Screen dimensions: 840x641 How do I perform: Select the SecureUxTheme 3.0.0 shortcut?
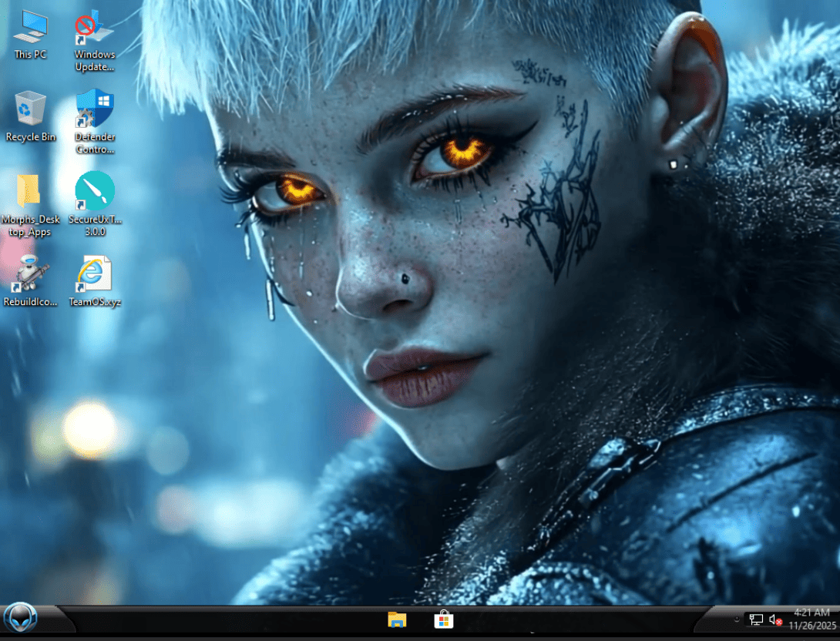[x=95, y=204]
